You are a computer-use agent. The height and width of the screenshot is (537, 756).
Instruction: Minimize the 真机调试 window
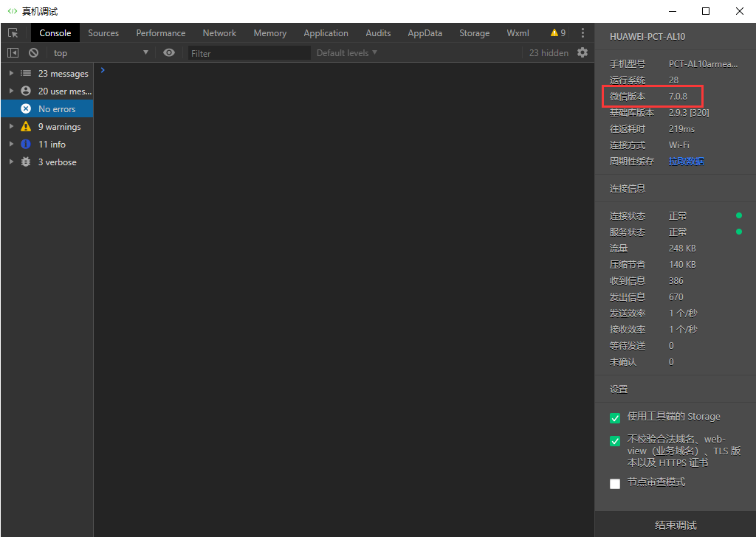click(673, 11)
